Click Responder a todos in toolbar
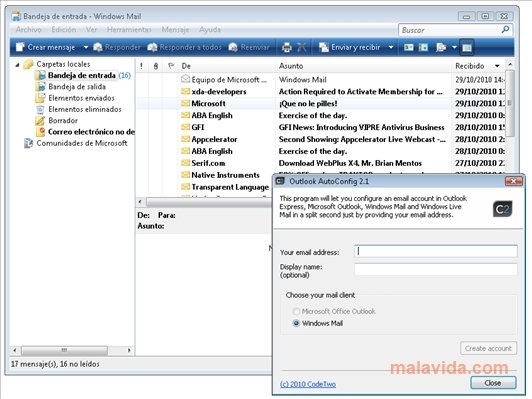Image resolution: width=532 pixels, height=399 pixels. click(184, 47)
